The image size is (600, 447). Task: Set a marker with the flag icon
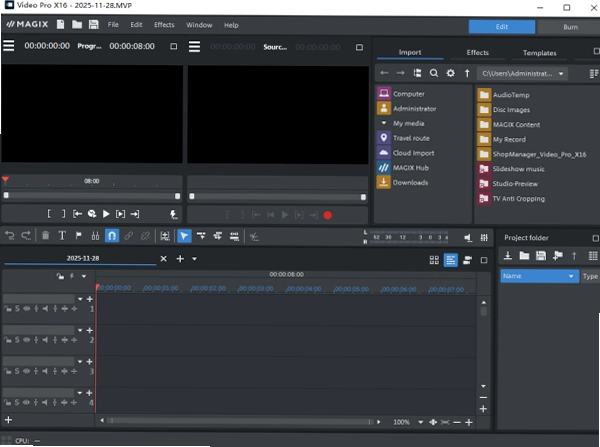coord(78,235)
